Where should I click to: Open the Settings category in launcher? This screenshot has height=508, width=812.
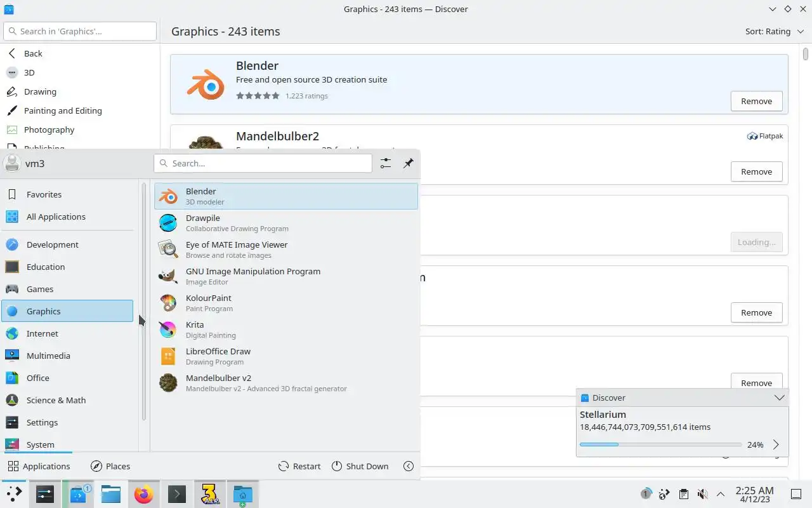point(67,422)
